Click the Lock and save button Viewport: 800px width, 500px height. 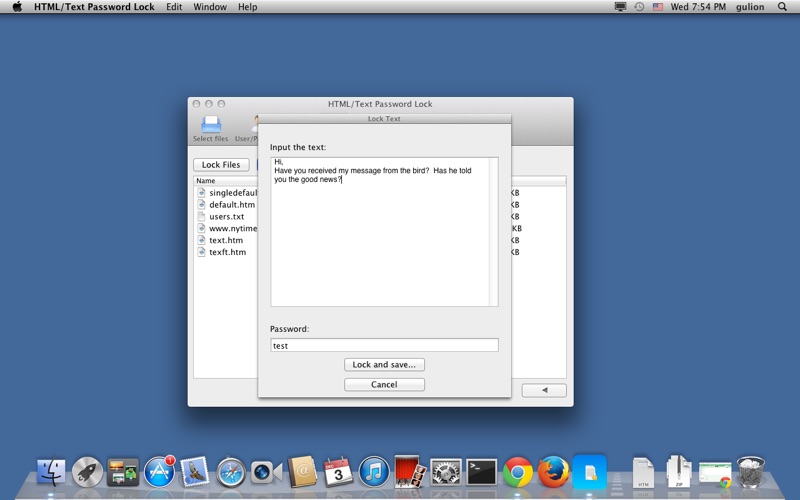pos(384,364)
